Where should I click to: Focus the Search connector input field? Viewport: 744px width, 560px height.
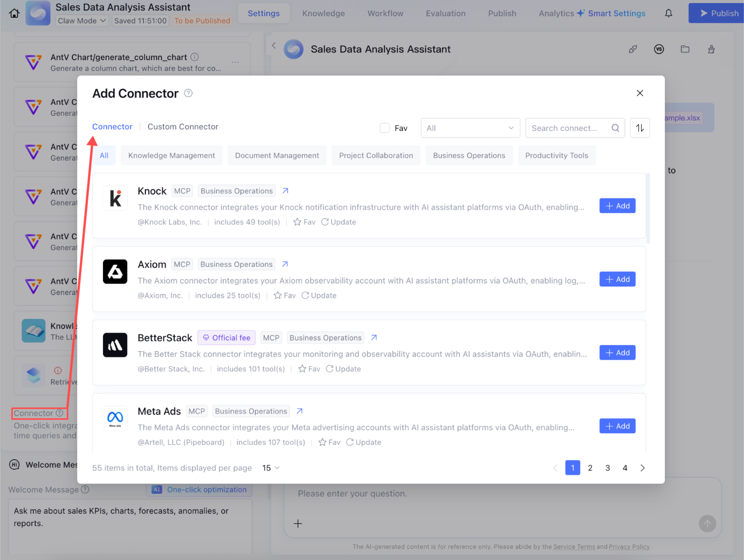click(x=575, y=128)
